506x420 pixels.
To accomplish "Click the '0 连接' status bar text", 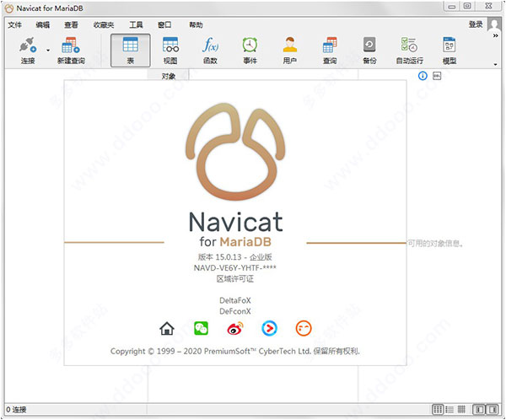I will 16,409.
